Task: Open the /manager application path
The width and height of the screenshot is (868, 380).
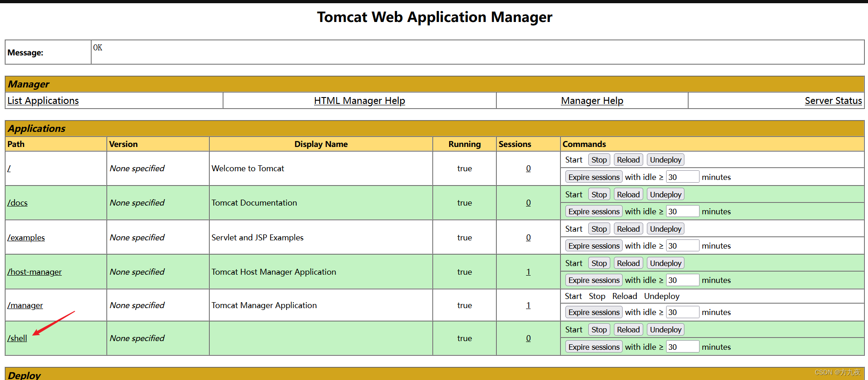Action: pos(25,305)
